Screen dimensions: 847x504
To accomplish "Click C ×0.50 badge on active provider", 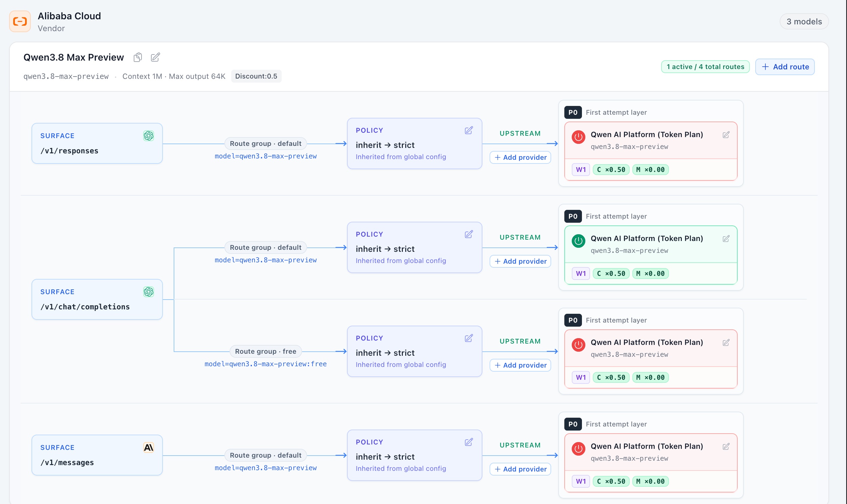I will click(x=611, y=274).
